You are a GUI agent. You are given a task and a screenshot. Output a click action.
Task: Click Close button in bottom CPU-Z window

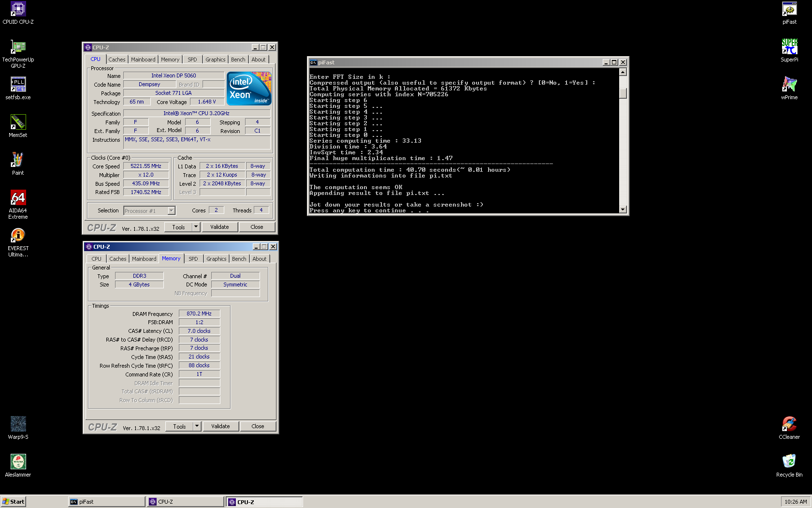(258, 426)
